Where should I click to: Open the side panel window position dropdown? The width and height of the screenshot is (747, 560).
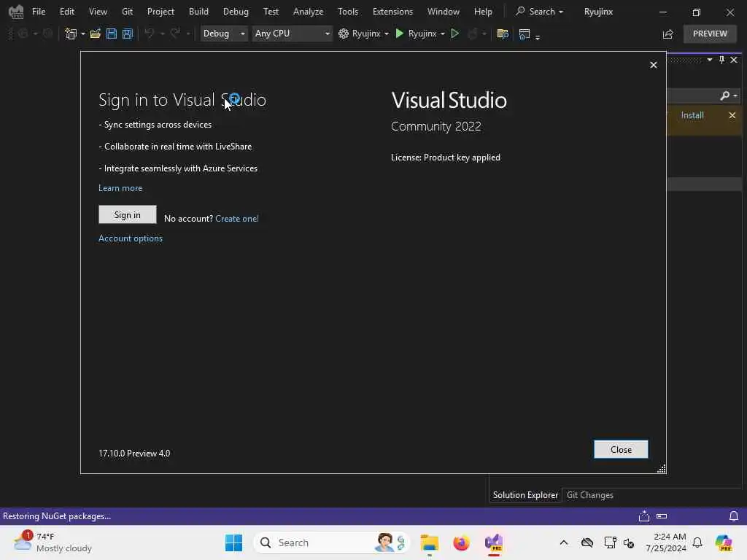(709, 60)
